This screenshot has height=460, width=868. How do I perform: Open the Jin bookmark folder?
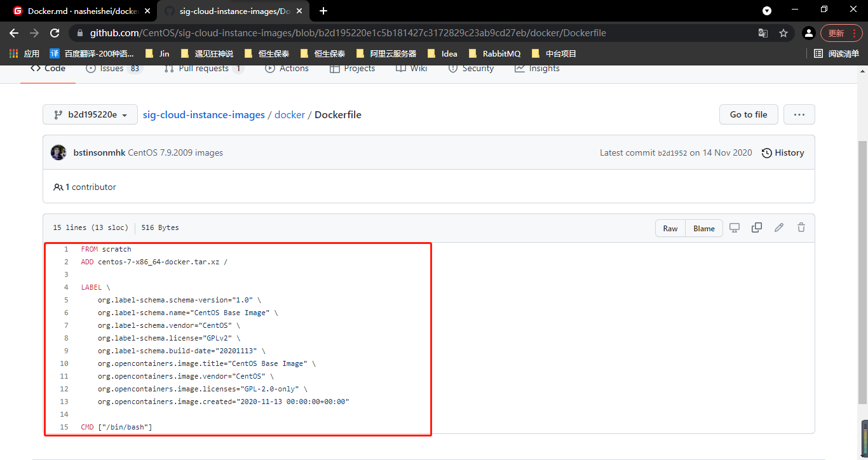157,54
